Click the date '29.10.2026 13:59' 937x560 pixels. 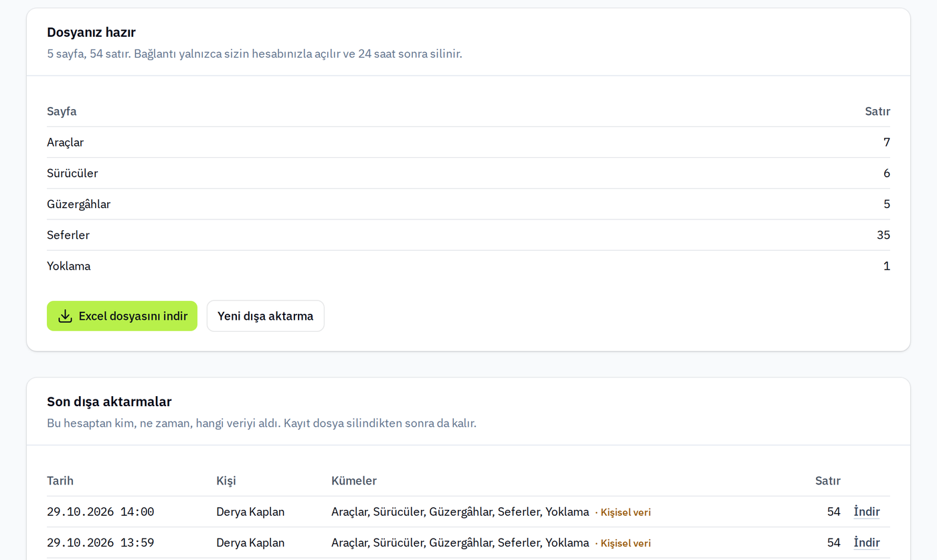(x=100, y=543)
